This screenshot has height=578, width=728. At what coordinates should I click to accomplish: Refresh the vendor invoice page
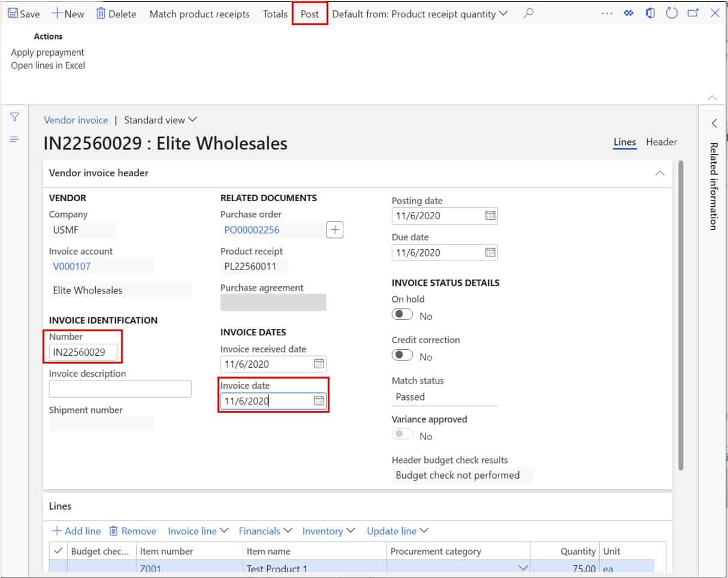point(672,13)
